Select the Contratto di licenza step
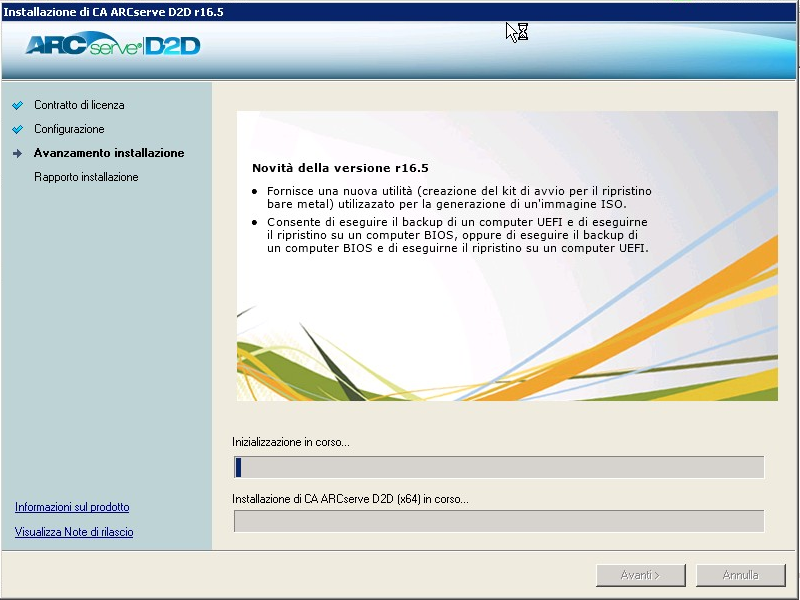 coord(79,105)
